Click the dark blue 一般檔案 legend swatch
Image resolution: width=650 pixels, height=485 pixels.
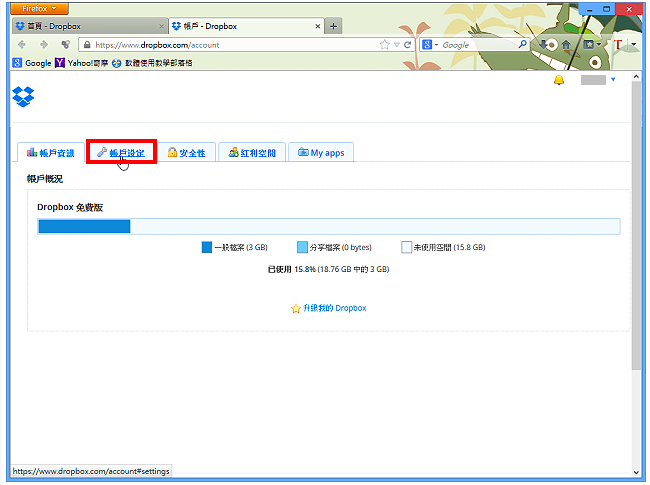[207, 247]
